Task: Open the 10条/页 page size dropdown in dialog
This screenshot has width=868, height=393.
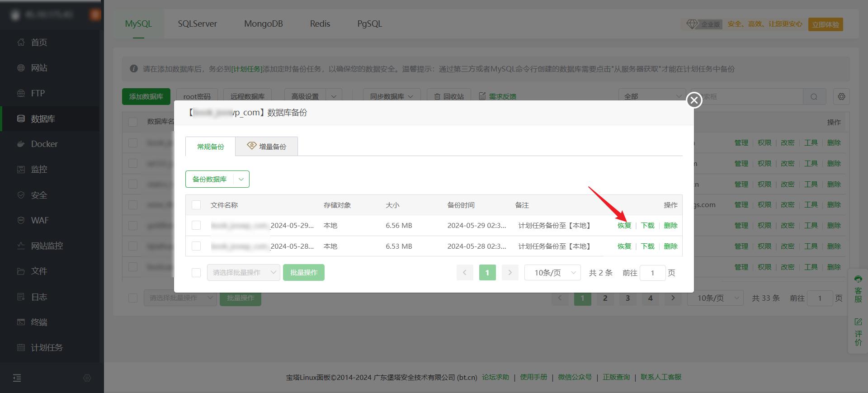Action: 552,273
